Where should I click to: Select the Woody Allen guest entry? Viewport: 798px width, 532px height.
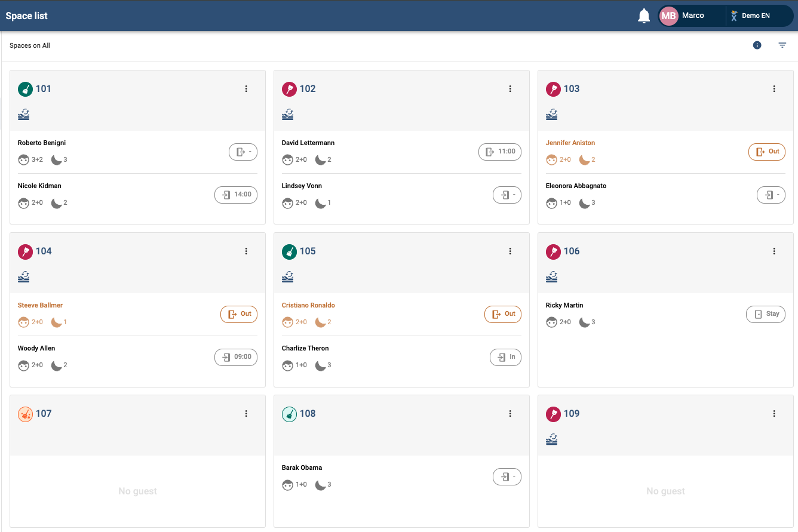click(36, 349)
